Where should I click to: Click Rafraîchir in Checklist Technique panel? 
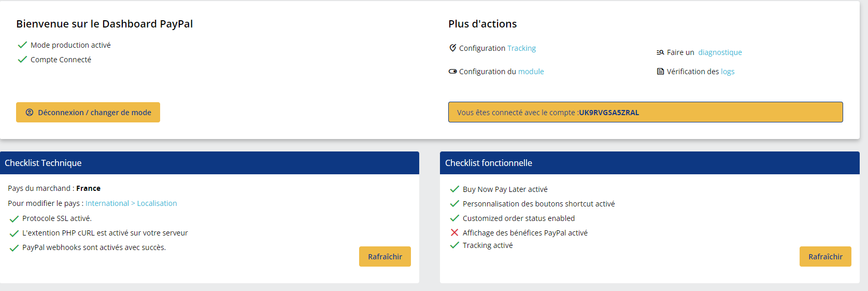[385, 257]
